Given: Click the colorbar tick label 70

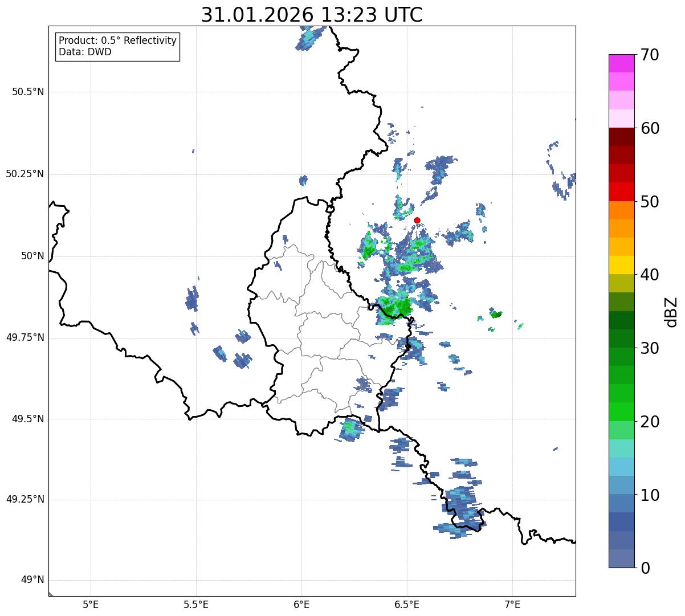Looking at the screenshot, I should point(650,55).
